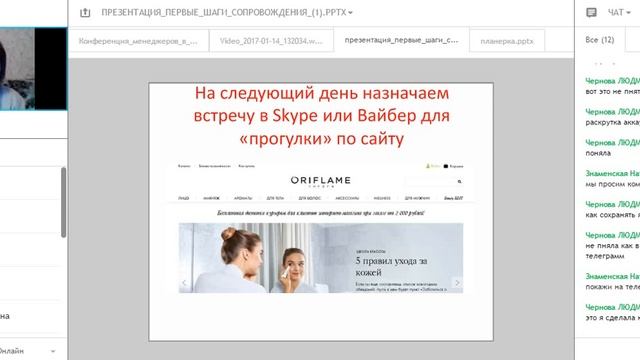Viewport: 640px width, 360px height.
Task: Click the chat panel icon
Action: point(591,13)
